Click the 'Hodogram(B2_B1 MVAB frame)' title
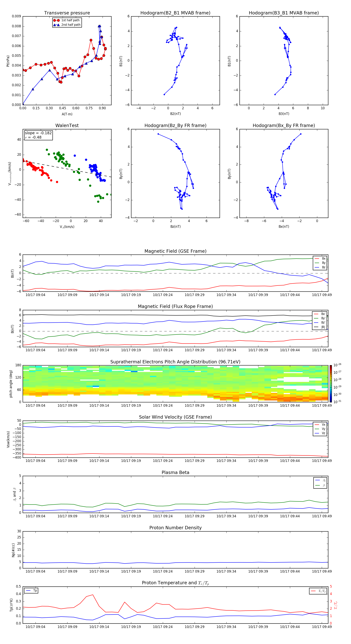Image resolution: width=351 pixels, height=644 pixels. tap(175, 13)
